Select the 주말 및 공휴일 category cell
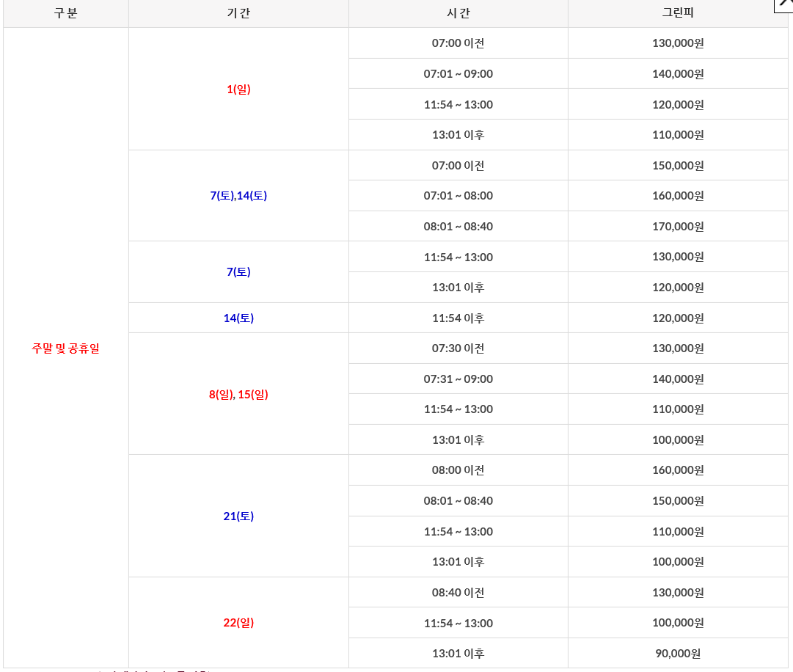The image size is (793, 672). [66, 348]
